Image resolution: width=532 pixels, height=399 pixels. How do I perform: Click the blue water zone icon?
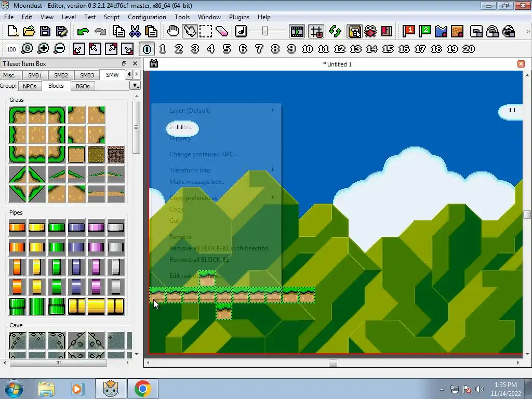pyautogui.click(x=441, y=31)
